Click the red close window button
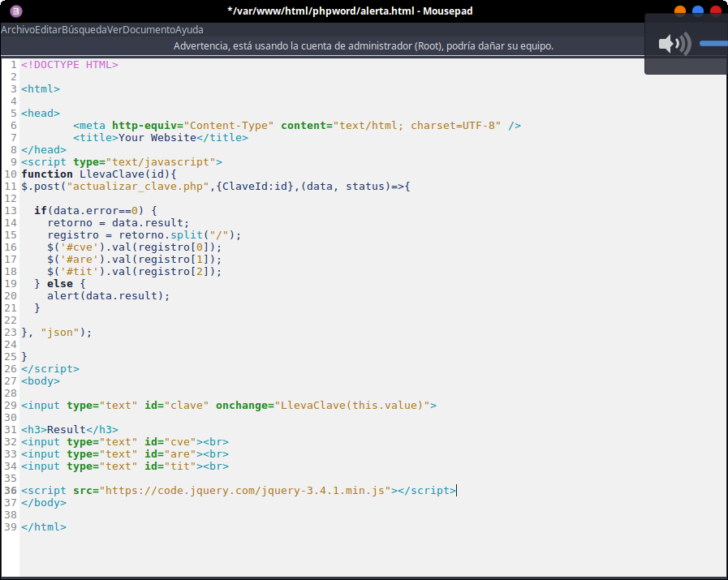 716,11
